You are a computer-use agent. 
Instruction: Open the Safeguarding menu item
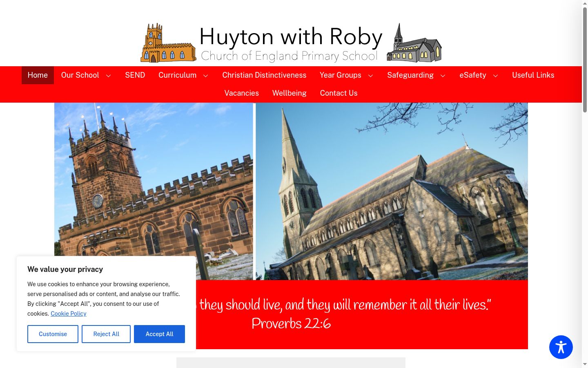point(410,75)
